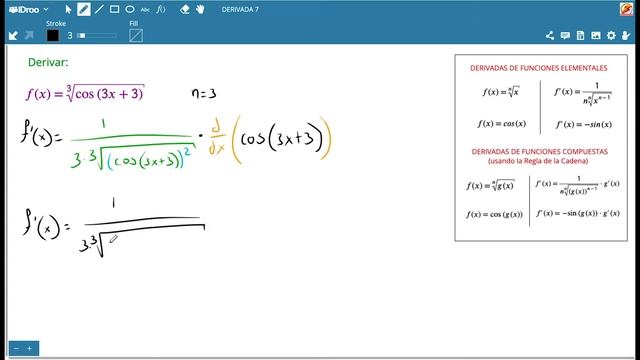Click the stroke width value 3
Screen dimensions: 640x360
pos(70,36)
